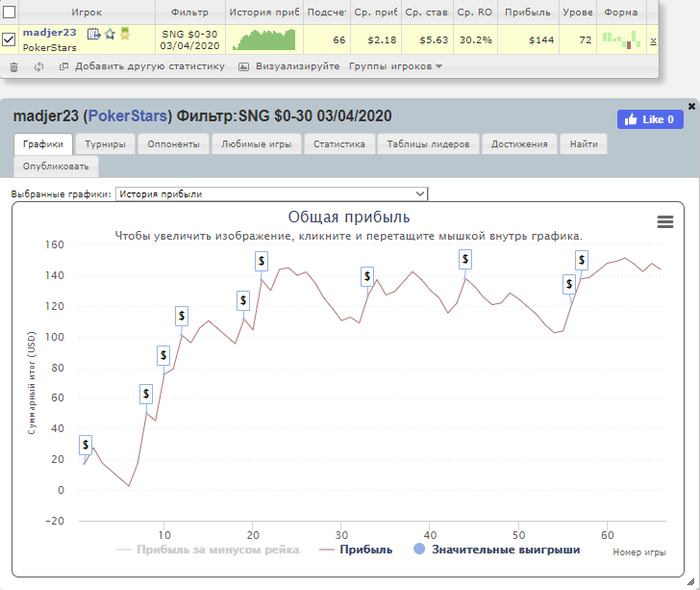Screen dimensions: 700x590
Task: Switch to the Турниры tab
Action: coord(105,144)
